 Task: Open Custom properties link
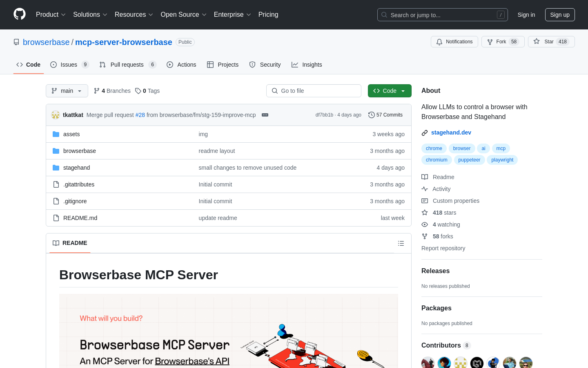450,201
